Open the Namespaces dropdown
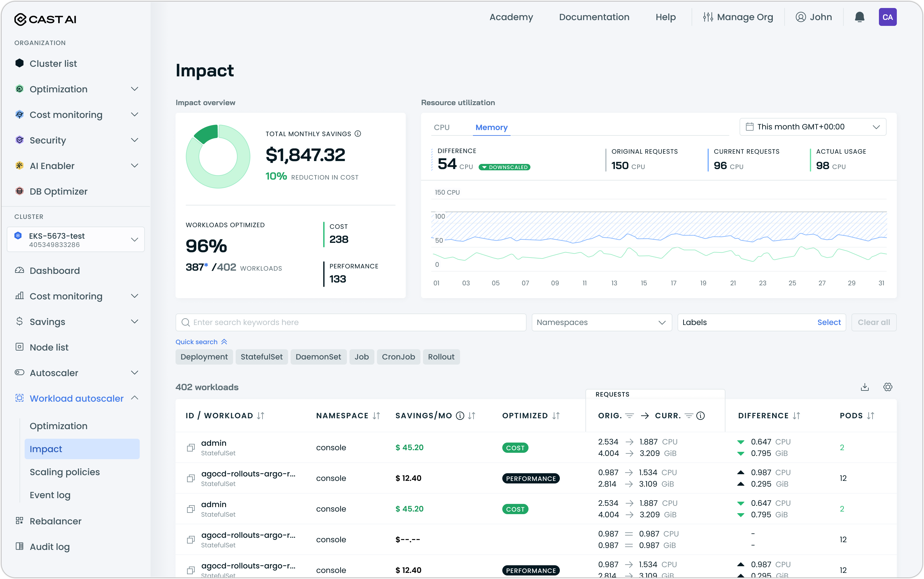Screen dimensions: 924x579 [601, 322]
